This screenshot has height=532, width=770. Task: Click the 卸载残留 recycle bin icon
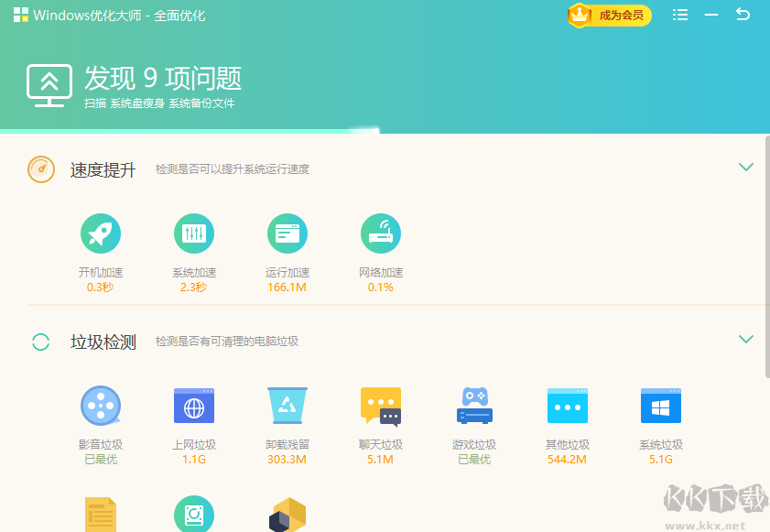coord(287,406)
